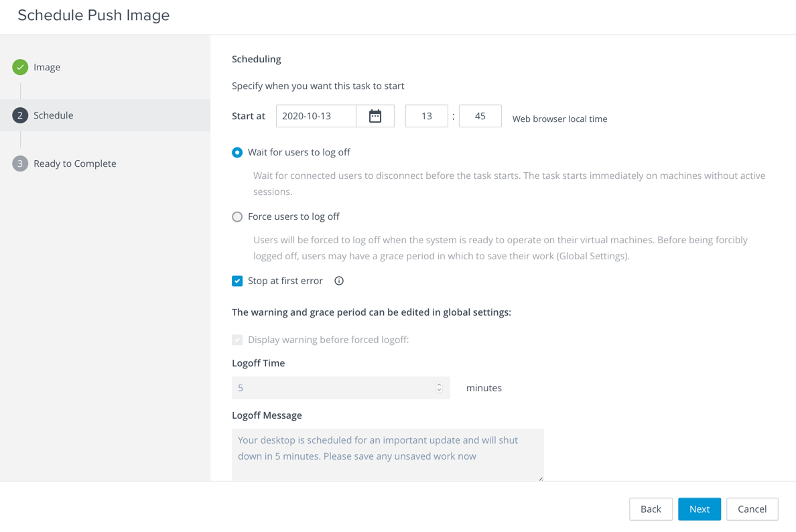Image resolution: width=796 pixels, height=532 pixels.
Task: Click the step 2 Schedule circle
Action: pos(20,115)
